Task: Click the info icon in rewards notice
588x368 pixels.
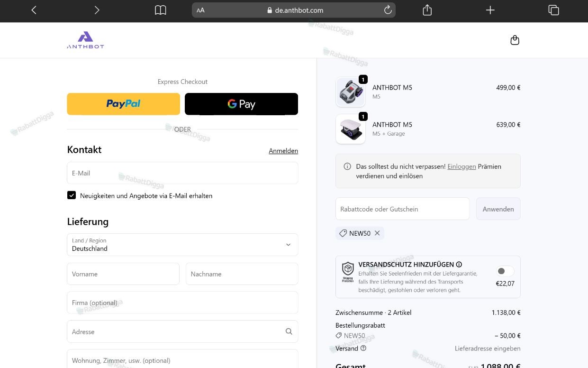Action: coord(347,166)
